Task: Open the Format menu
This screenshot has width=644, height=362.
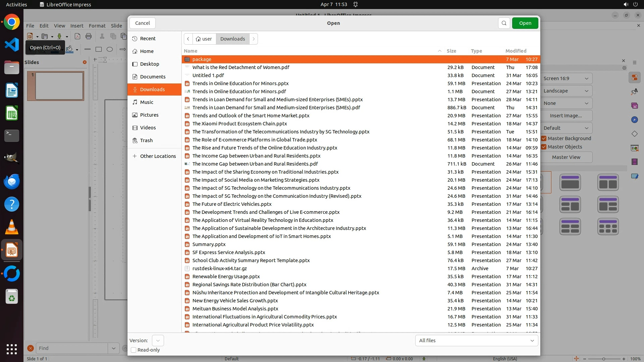Action: click(x=97, y=26)
